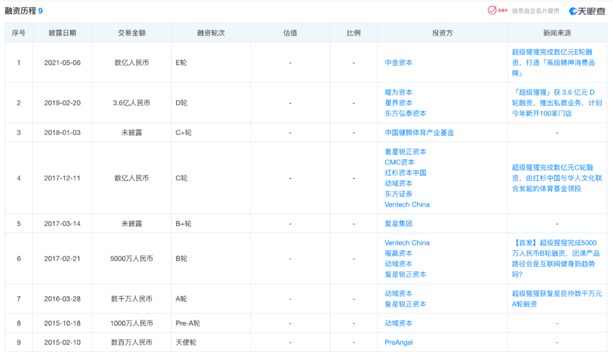613x364 pixels.
Task: Open 动域资本 in the B轮 row
Action: click(398, 264)
